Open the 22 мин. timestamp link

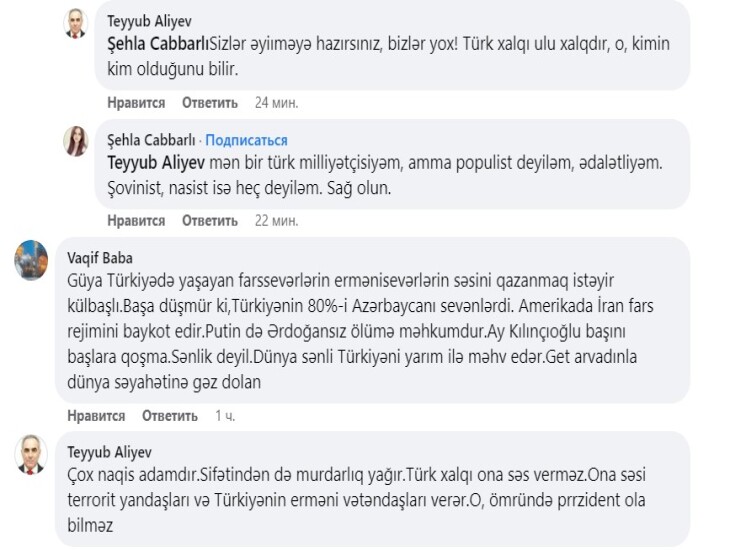coord(276,219)
